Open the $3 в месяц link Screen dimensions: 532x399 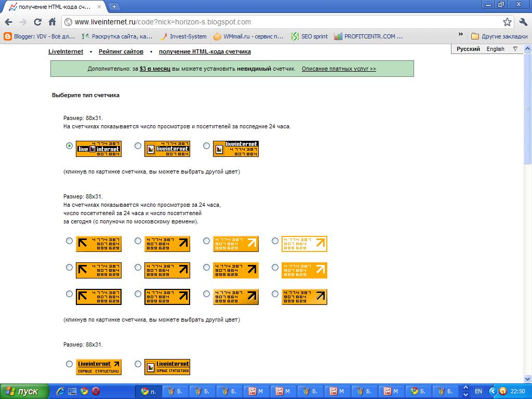155,69
